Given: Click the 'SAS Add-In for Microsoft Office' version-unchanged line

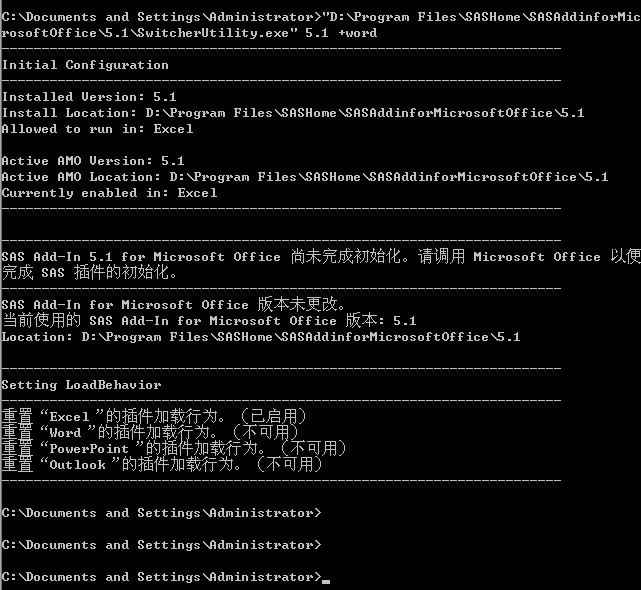Looking at the screenshot, I should [x=173, y=305].
